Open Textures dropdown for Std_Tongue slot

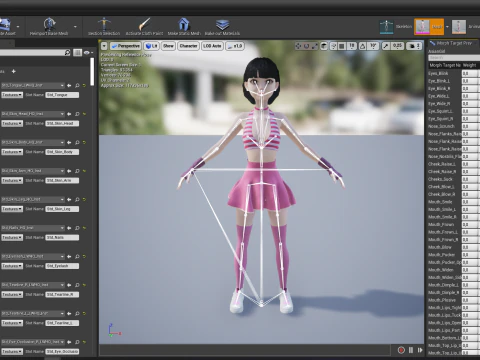pos(12,95)
